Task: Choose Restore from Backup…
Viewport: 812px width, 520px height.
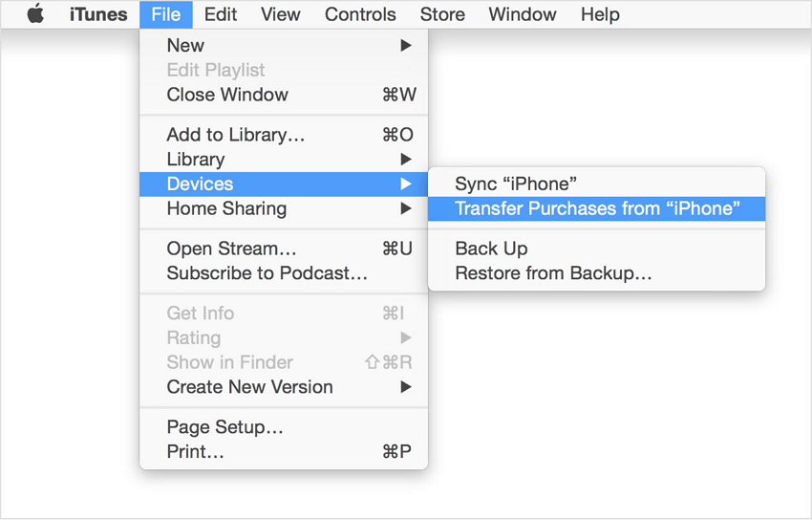Action: click(553, 273)
